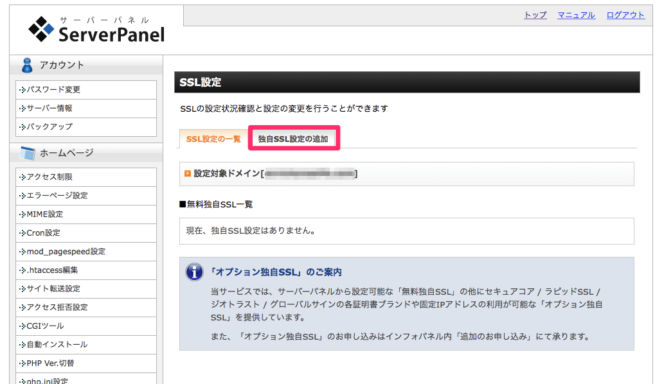
Task: Click the Homepage section monitor icon
Action: pyautogui.click(x=28, y=153)
